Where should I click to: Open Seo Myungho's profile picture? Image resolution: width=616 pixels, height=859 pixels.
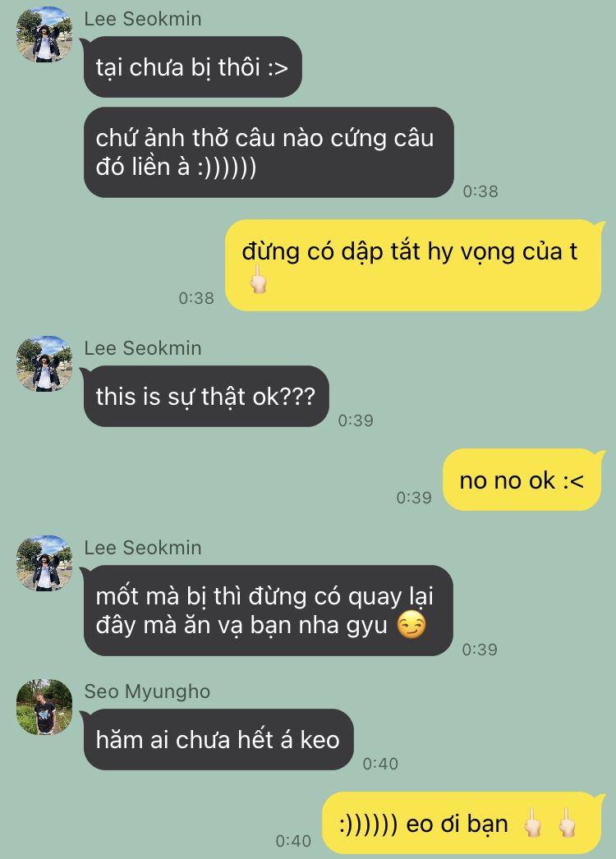(x=44, y=707)
